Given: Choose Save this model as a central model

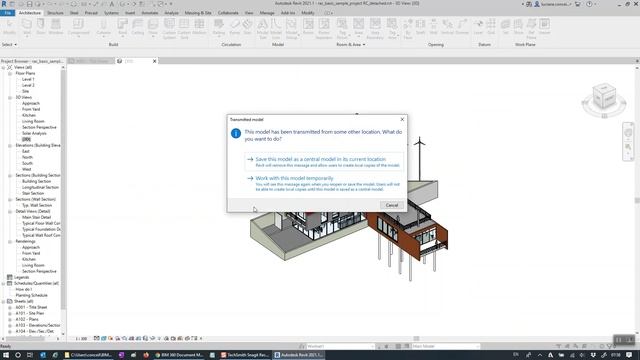Looking at the screenshot, I should pos(324,162).
